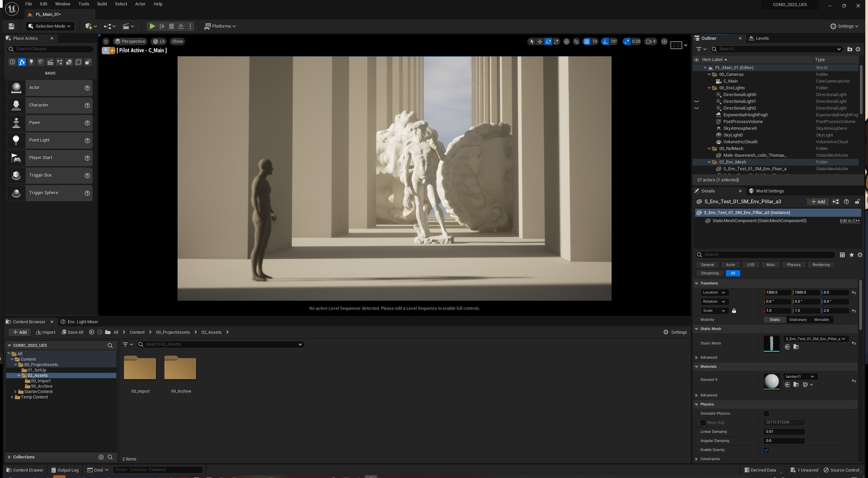Show Cinematic category in Place Actors
Image resolution: width=868 pixels, height=478 pixels.
[50, 62]
